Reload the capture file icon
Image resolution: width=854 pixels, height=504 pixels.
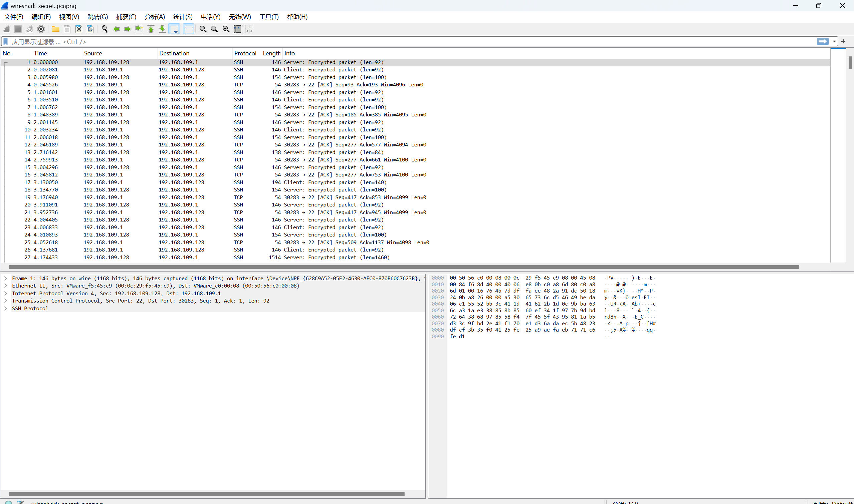pyautogui.click(x=90, y=29)
